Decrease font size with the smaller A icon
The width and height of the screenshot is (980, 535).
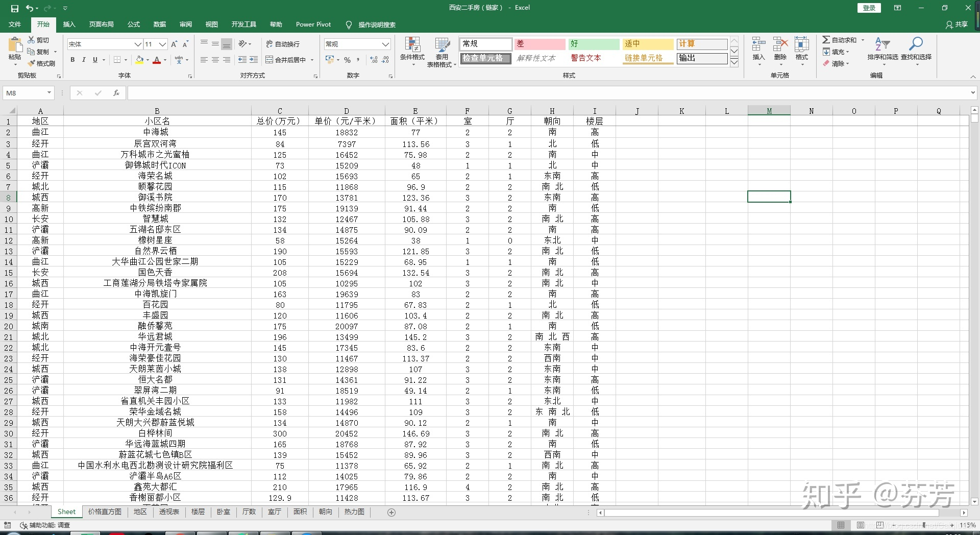click(x=186, y=44)
